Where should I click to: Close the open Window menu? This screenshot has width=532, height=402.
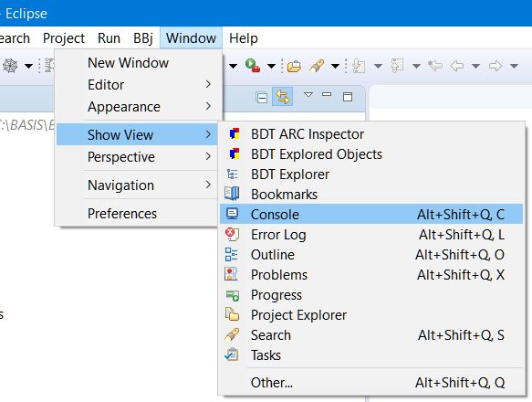click(191, 38)
